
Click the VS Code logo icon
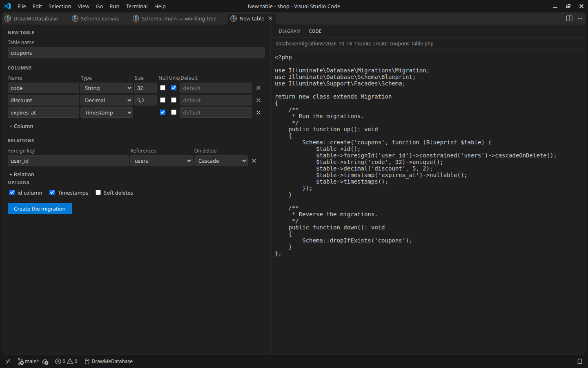7,6
